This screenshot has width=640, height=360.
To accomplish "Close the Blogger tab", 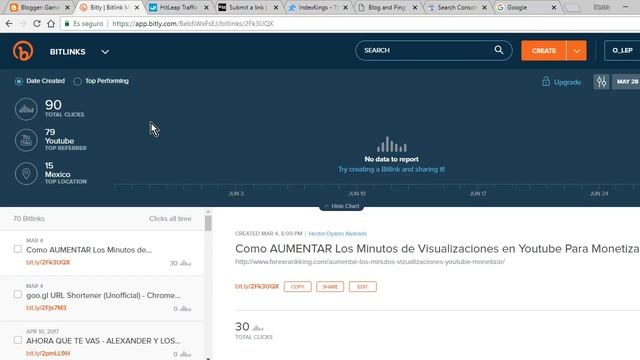I will 67,8.
